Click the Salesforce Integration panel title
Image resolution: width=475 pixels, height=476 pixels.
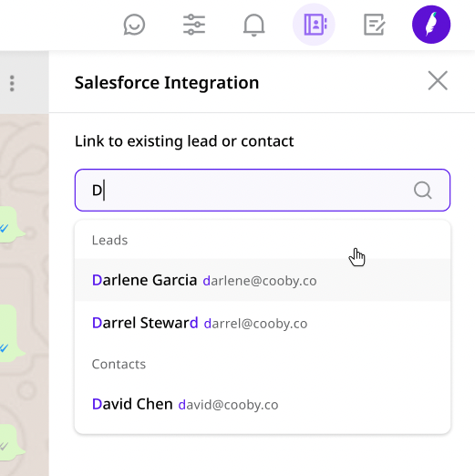[167, 83]
